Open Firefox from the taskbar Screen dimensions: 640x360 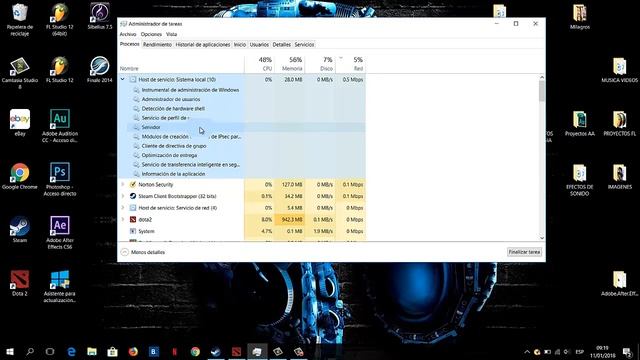(133, 351)
